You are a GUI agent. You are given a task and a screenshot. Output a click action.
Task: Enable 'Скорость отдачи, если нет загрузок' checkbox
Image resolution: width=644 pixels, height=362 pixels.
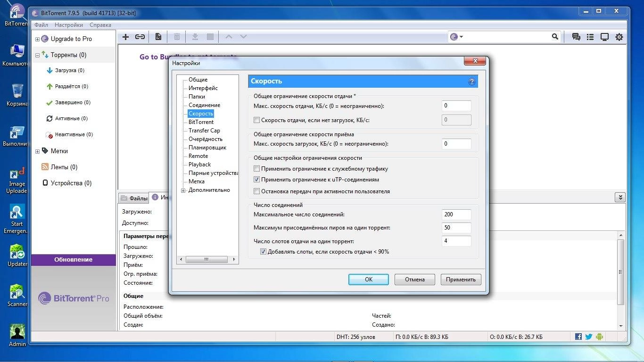[x=257, y=120]
